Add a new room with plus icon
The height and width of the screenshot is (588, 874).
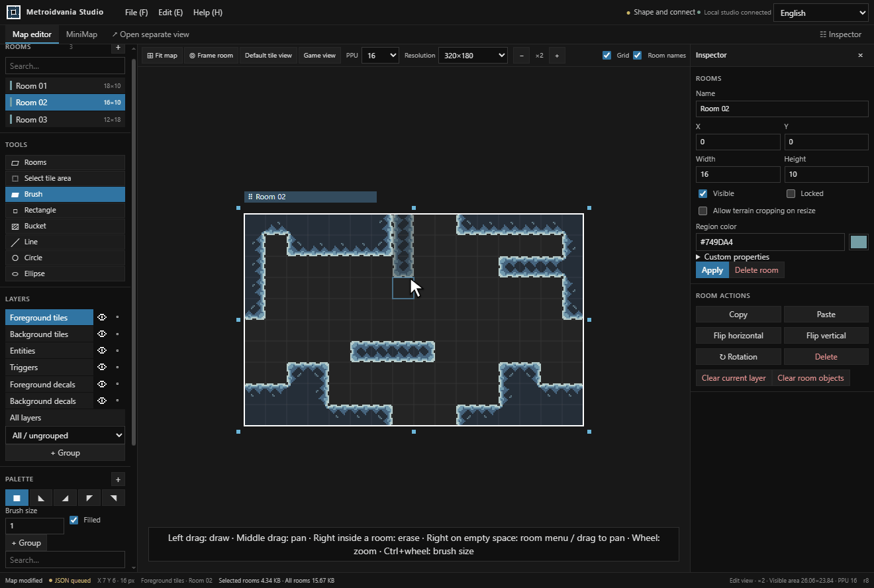click(x=118, y=47)
